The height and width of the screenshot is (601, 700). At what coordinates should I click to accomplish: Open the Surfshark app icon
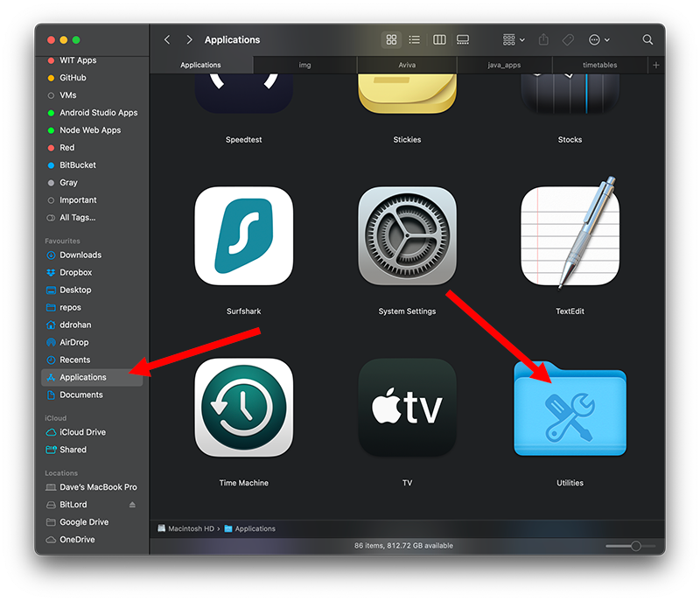[243, 235]
